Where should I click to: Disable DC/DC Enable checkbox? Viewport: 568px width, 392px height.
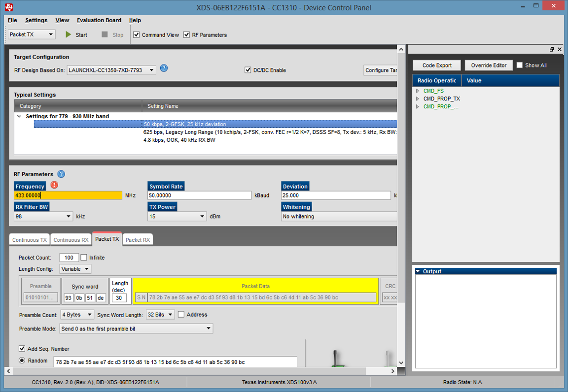coord(248,70)
